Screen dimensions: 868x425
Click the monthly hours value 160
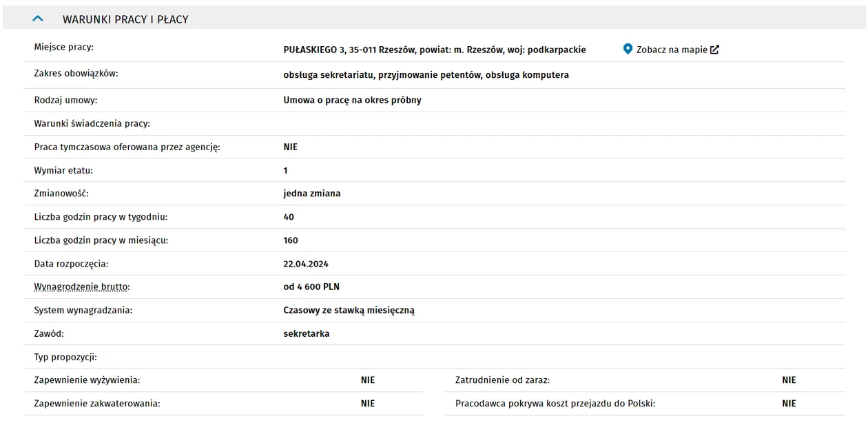click(291, 240)
